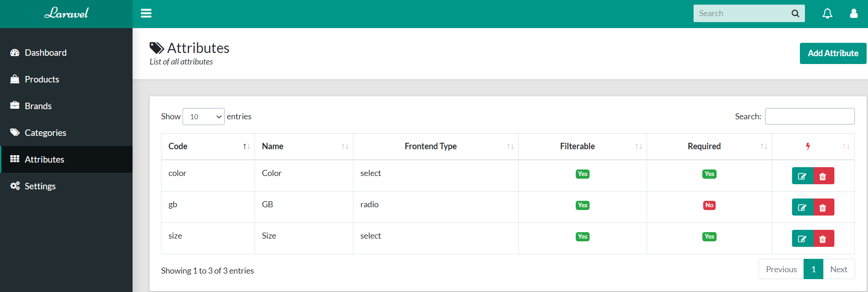Go to Products in sidebar
The image size is (868, 292).
[x=66, y=79]
